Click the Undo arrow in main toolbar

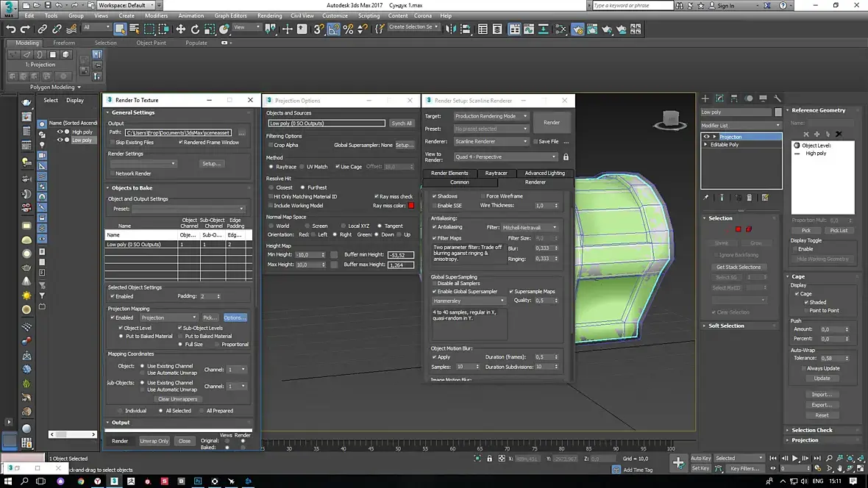pyautogui.click(x=11, y=29)
